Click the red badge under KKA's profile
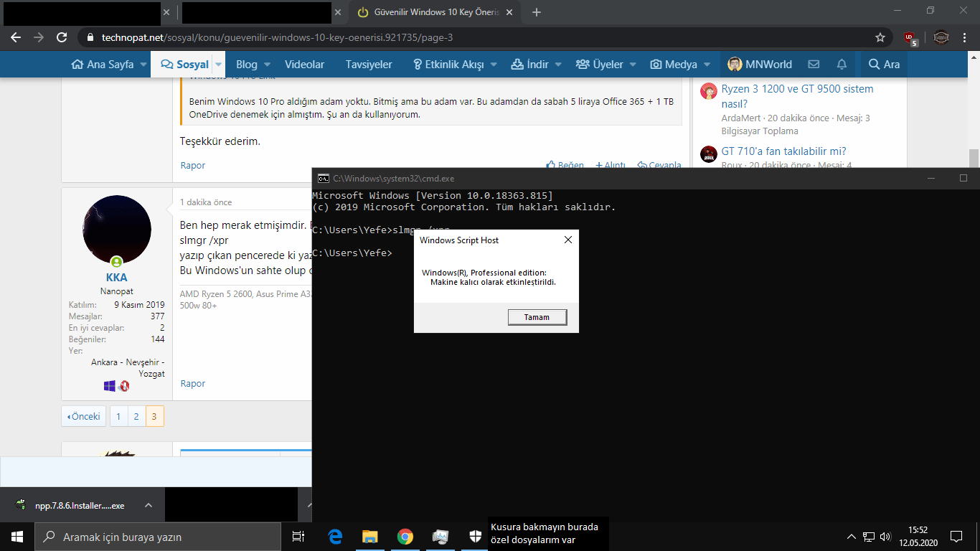This screenshot has width=980, height=551. point(124,386)
